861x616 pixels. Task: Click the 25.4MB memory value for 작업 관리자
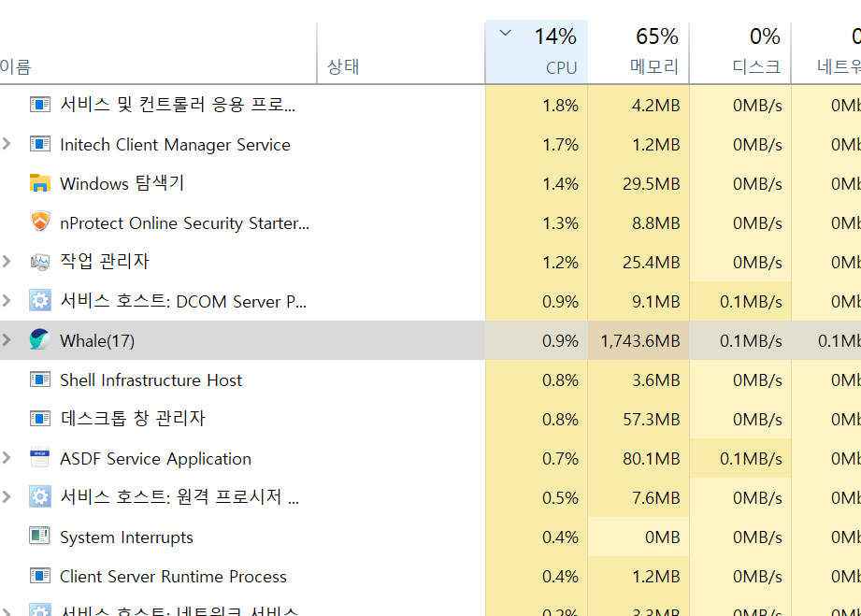[x=652, y=263]
